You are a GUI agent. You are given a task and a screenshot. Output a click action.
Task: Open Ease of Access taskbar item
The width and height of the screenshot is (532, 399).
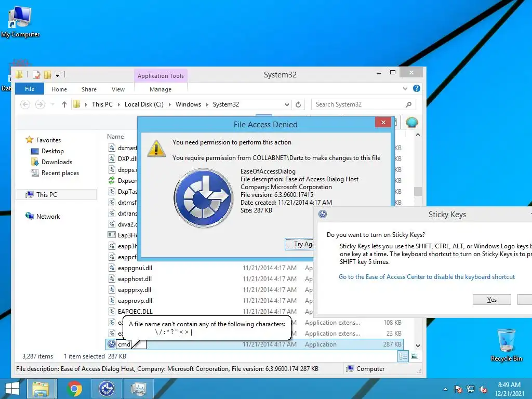[x=107, y=389]
